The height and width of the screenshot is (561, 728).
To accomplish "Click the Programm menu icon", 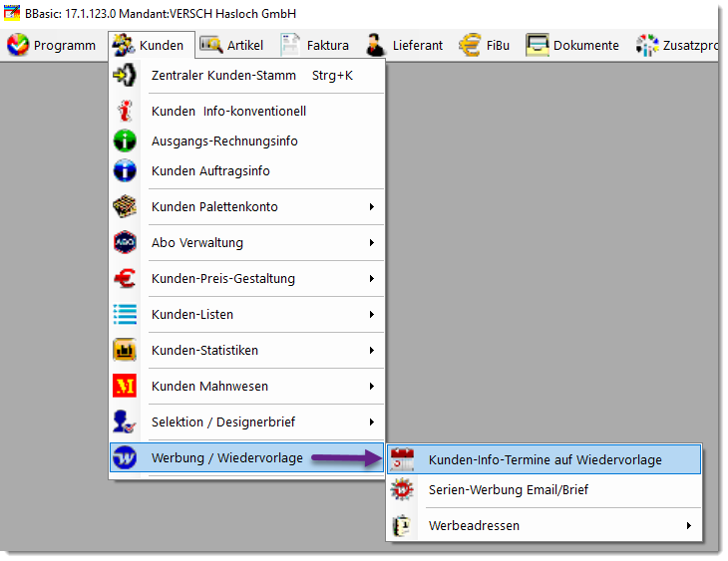I will [18, 45].
